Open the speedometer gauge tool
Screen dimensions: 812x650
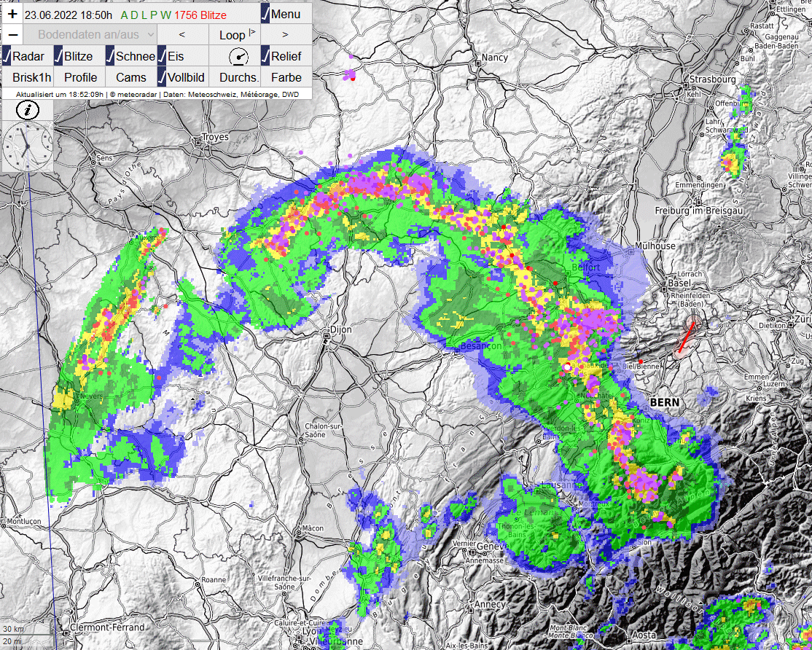tap(238, 56)
